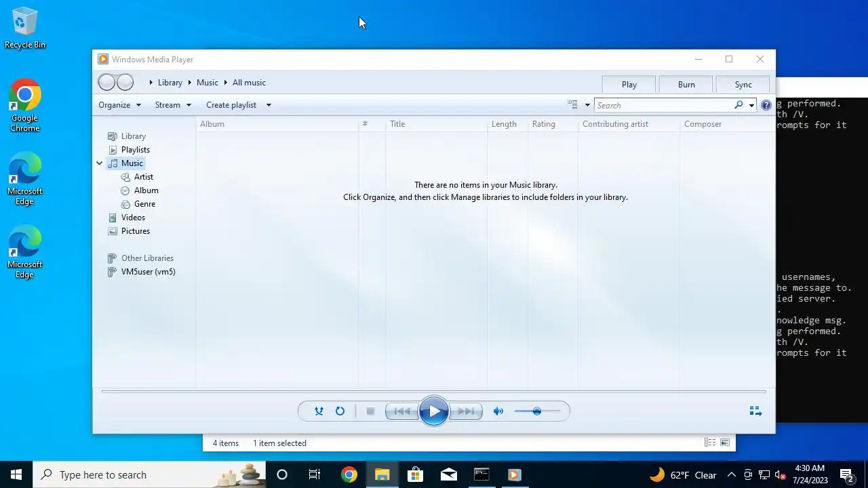This screenshot has height=488, width=868.
Task: Select Videos in the navigation pane
Action: click(133, 218)
